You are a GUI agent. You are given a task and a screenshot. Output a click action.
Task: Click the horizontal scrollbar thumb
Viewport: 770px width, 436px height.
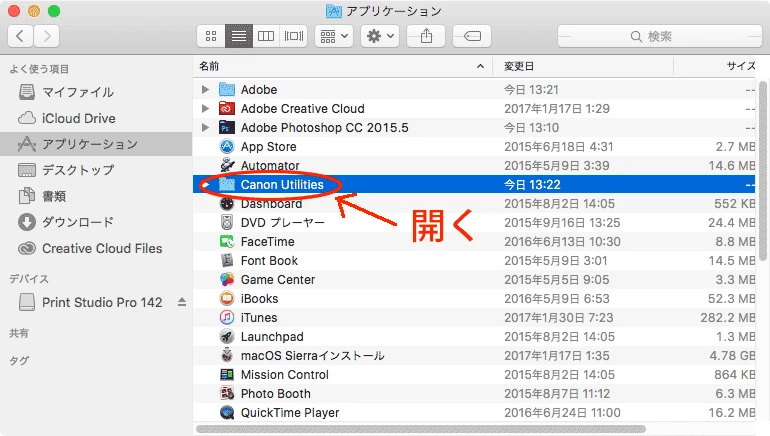(421, 429)
